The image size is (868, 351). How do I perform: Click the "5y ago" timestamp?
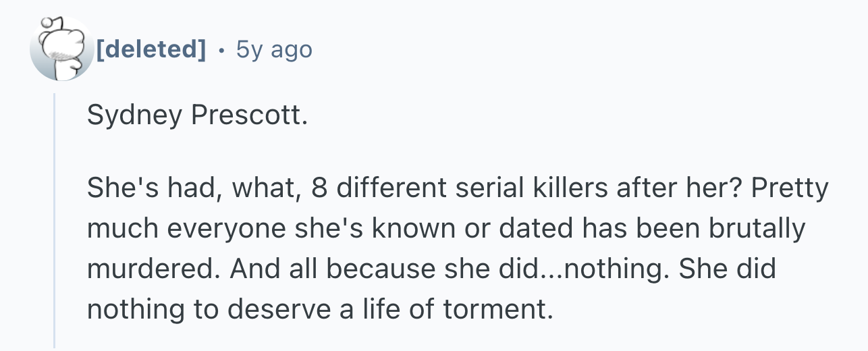pos(273,49)
